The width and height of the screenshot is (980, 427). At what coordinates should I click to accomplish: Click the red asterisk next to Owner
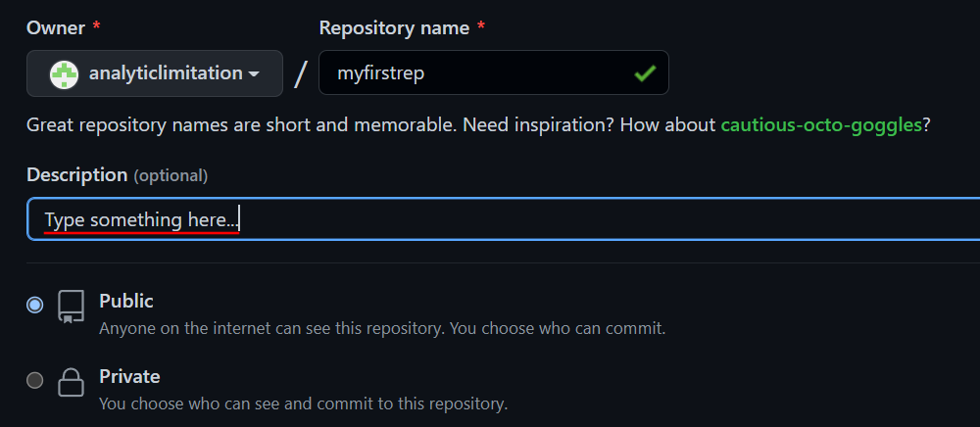tap(96, 28)
